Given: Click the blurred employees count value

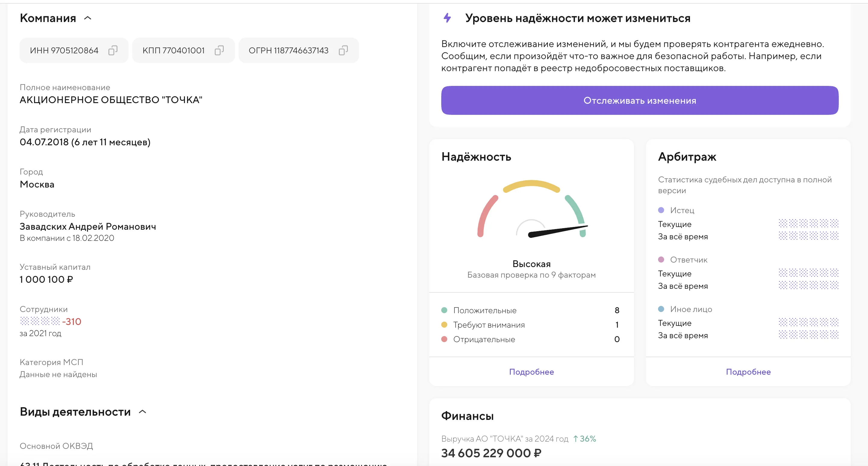Looking at the screenshot, I should click(40, 321).
